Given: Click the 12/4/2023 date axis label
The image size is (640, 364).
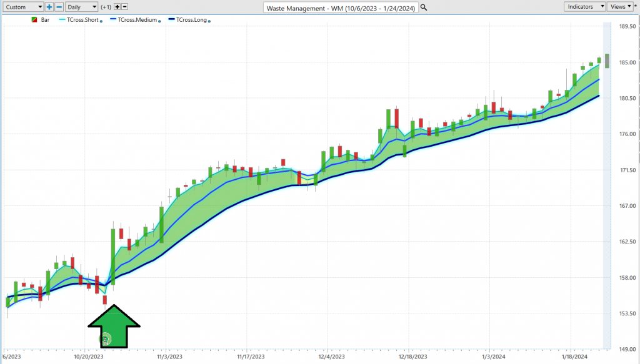Looking at the screenshot, I should pos(331,357).
